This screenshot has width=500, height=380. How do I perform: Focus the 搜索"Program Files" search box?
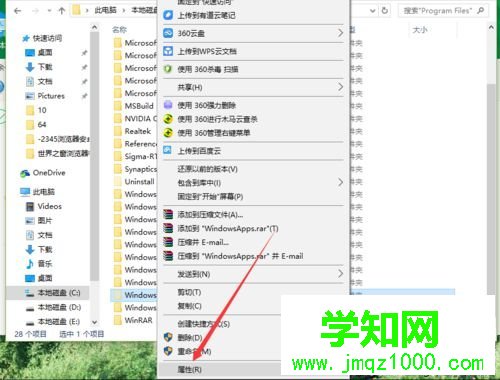click(x=443, y=11)
